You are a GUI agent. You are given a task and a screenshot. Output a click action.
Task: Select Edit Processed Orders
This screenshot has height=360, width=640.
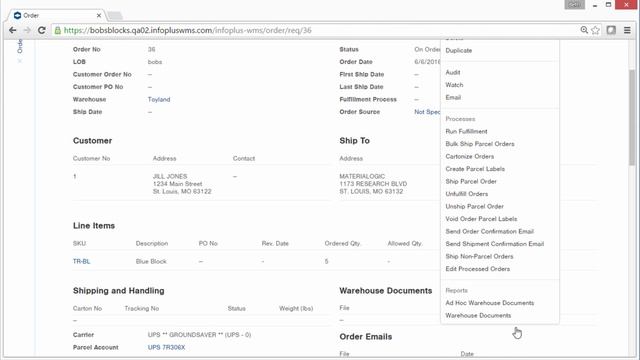click(478, 269)
